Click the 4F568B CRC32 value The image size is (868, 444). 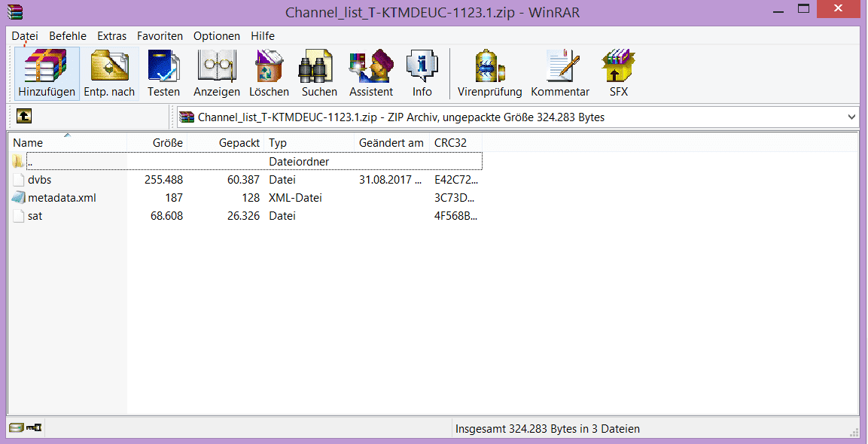pos(455,216)
